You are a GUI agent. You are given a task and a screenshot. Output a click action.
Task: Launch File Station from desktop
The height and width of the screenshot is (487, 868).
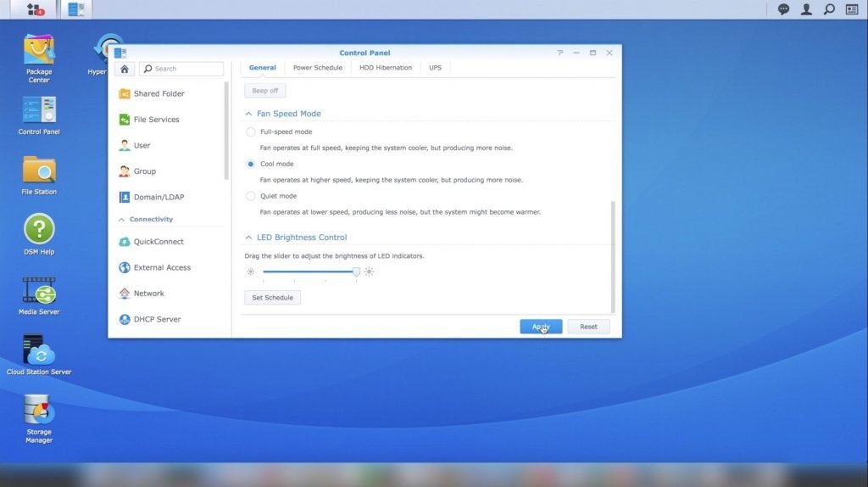click(x=39, y=175)
